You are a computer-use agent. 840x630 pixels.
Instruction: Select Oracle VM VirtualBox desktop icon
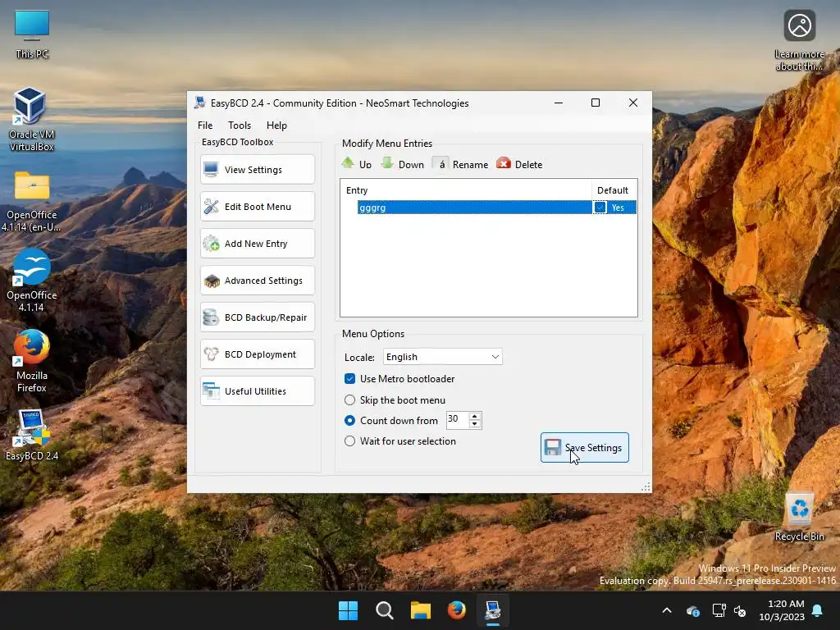pos(32,119)
